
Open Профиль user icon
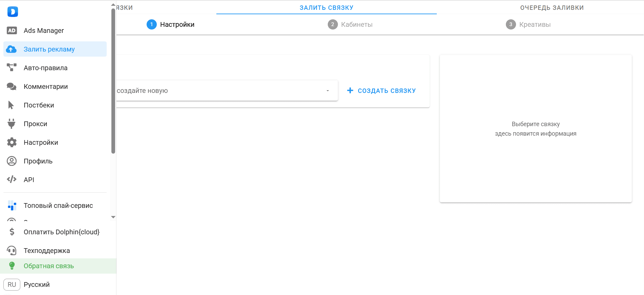(12, 161)
